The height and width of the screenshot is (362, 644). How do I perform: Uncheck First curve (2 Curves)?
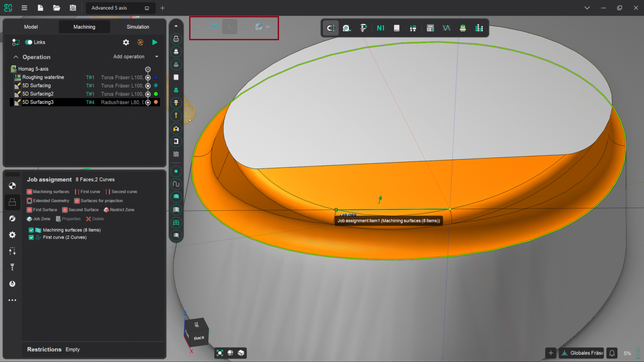tap(31, 237)
